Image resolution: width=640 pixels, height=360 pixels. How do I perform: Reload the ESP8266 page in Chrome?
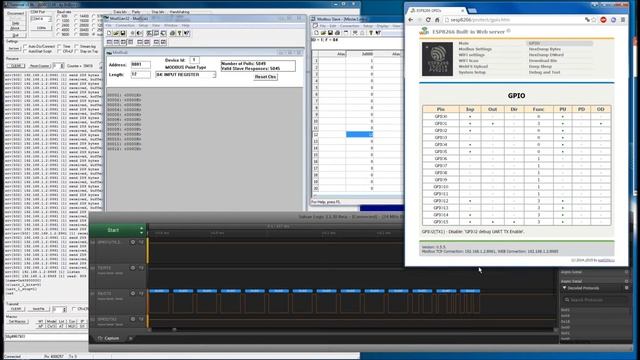pos(428,20)
